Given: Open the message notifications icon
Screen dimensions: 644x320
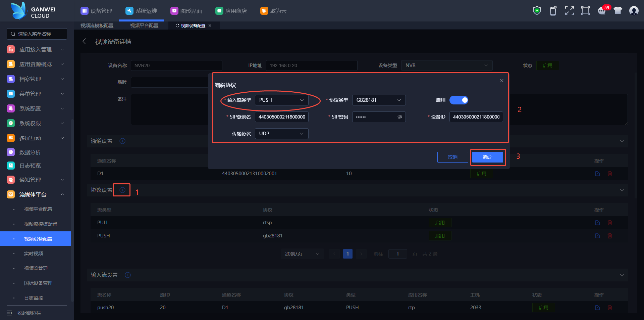Looking at the screenshot, I should tap(602, 11).
